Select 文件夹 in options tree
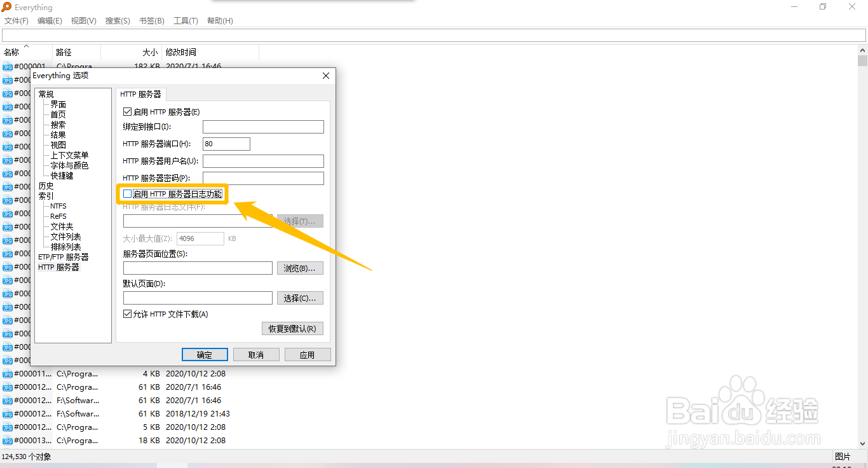The image size is (868, 468). coord(62,226)
